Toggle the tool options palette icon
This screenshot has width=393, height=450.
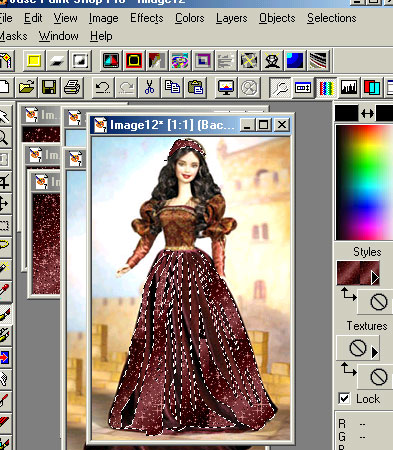click(303, 88)
